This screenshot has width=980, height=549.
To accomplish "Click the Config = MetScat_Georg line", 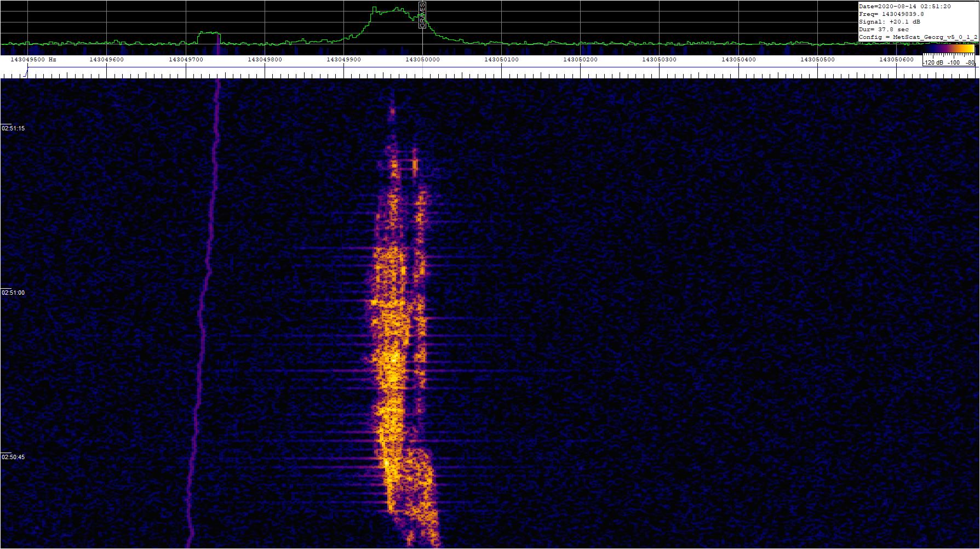I will [918, 37].
